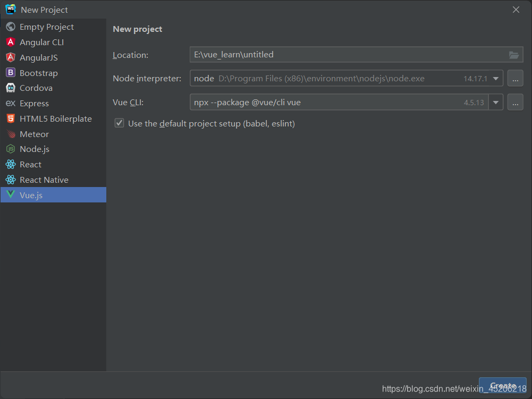
Task: Click the HTML5 Boilerplate shield icon
Action: [11, 118]
